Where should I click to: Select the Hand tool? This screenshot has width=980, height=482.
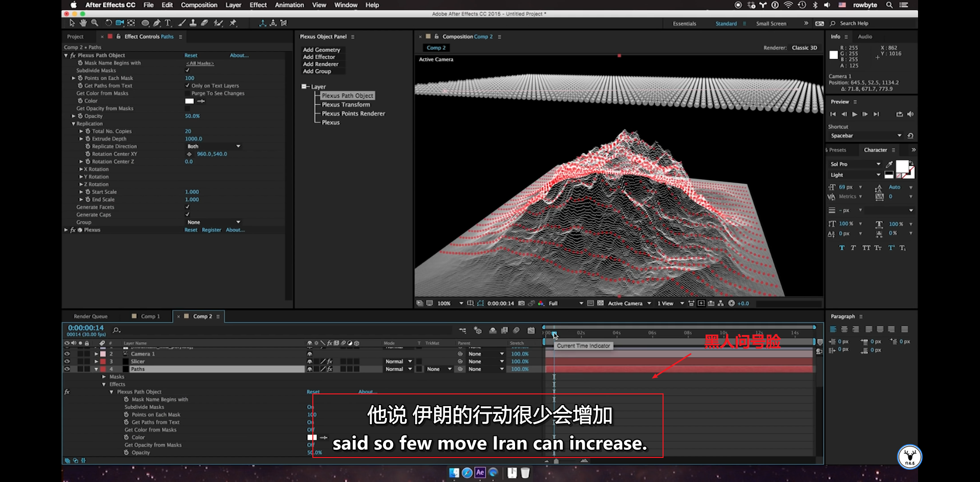83,23
